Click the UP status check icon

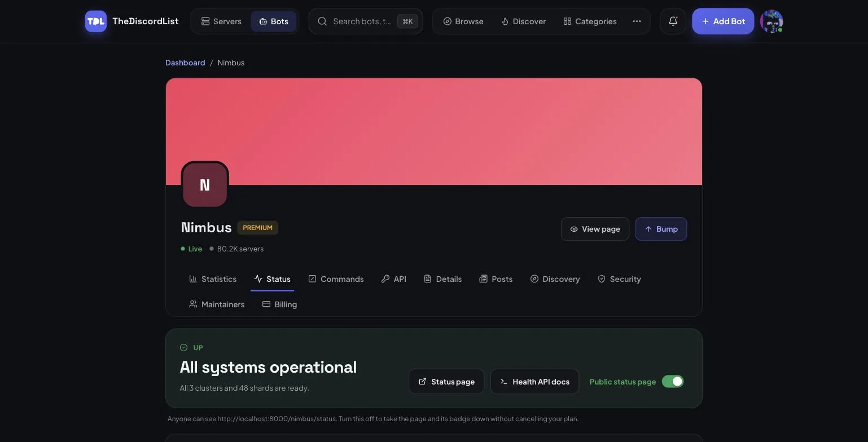(183, 347)
